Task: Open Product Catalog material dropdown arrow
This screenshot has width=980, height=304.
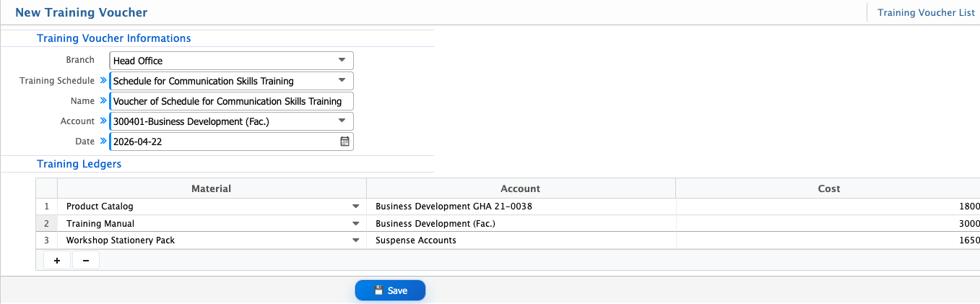Action: (x=355, y=207)
